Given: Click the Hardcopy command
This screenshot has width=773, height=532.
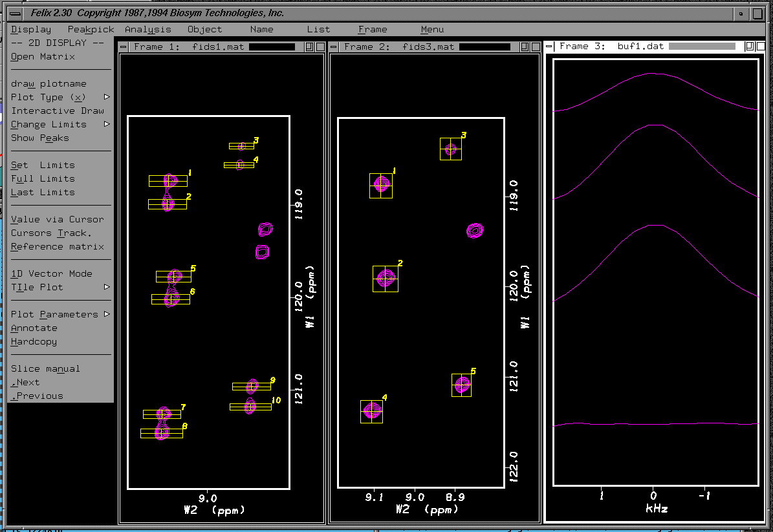Looking at the screenshot, I should click(x=34, y=342).
